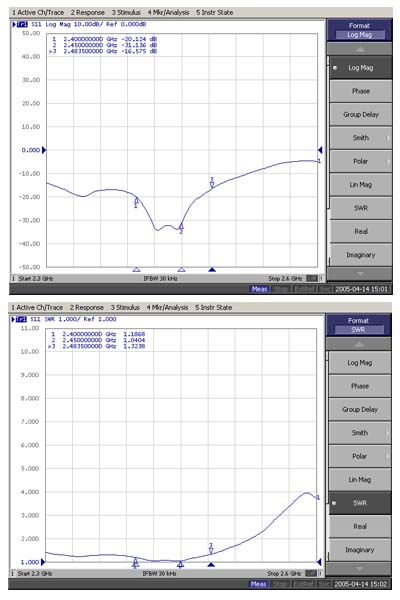This screenshot has height=600, width=400.
Task: Click the bottom chart's SWR reference arrow at 1.000
Action: pyautogui.click(x=43, y=562)
